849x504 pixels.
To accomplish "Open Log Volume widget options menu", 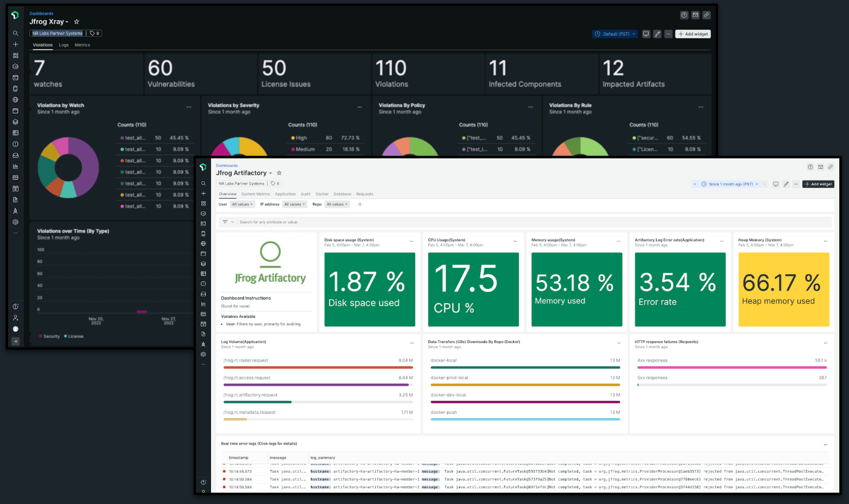I will click(x=412, y=343).
